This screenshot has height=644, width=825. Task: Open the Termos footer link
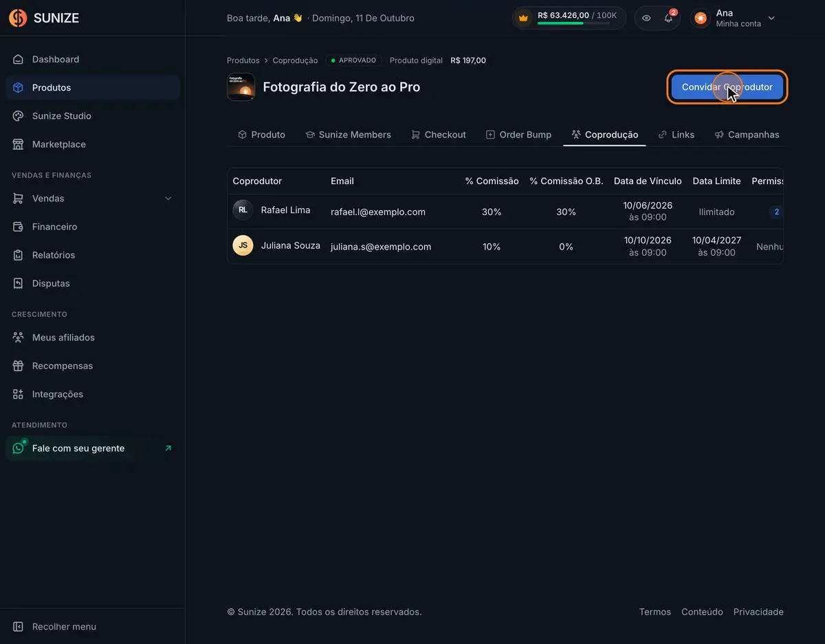655,612
